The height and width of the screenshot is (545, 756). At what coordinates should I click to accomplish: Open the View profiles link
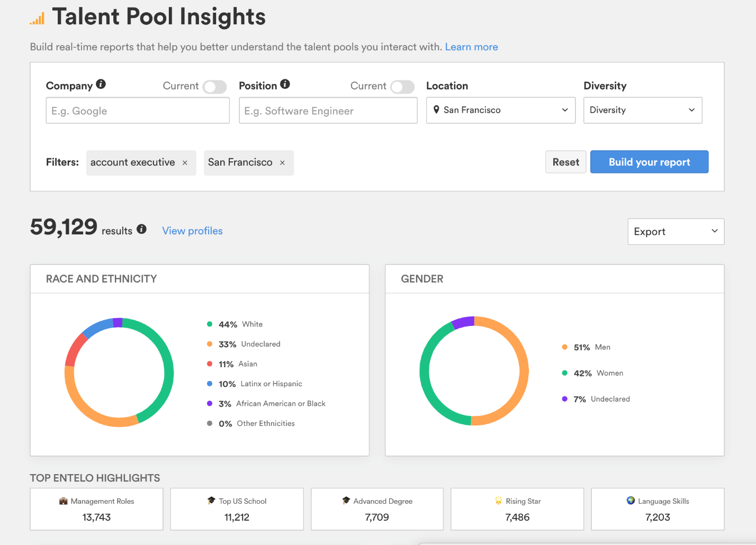[x=192, y=231]
